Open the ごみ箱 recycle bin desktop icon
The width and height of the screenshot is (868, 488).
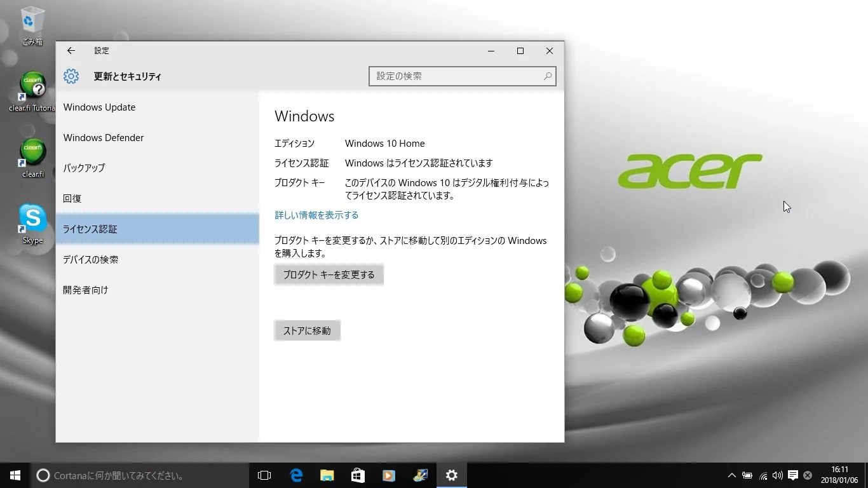32,26
